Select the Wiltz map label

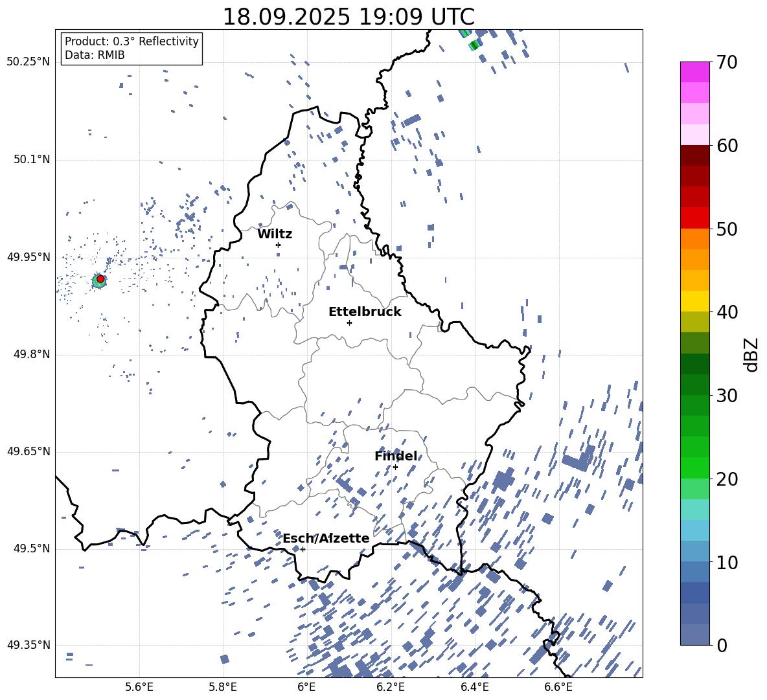coord(275,234)
